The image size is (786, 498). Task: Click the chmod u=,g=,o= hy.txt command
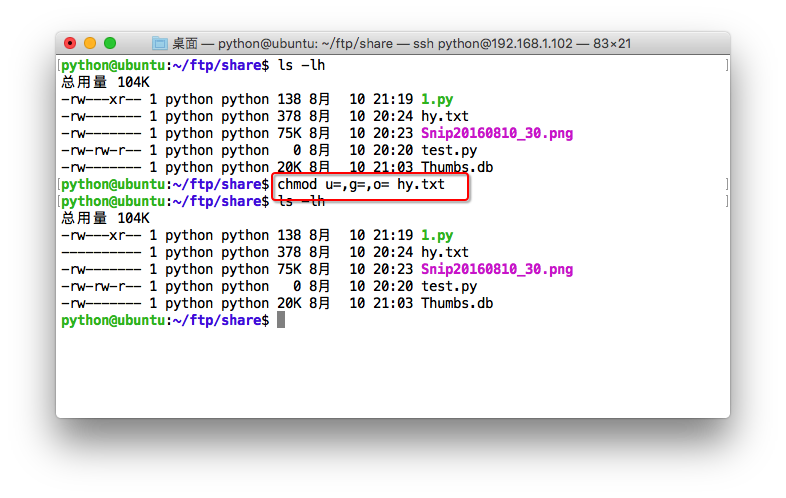click(x=361, y=185)
